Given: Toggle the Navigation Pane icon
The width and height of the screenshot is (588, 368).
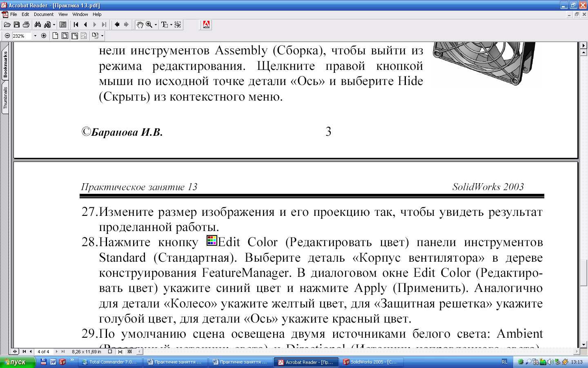Looking at the screenshot, I should pyautogui.click(x=63, y=25).
